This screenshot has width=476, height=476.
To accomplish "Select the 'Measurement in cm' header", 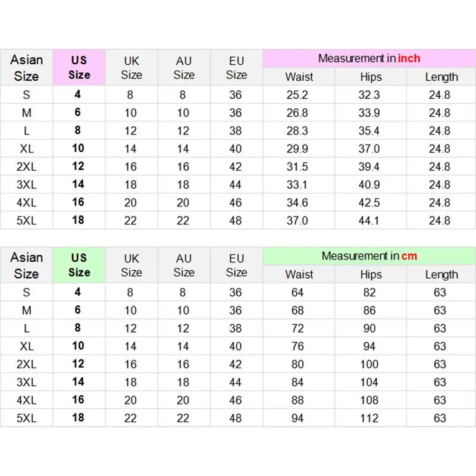I will point(369,256).
